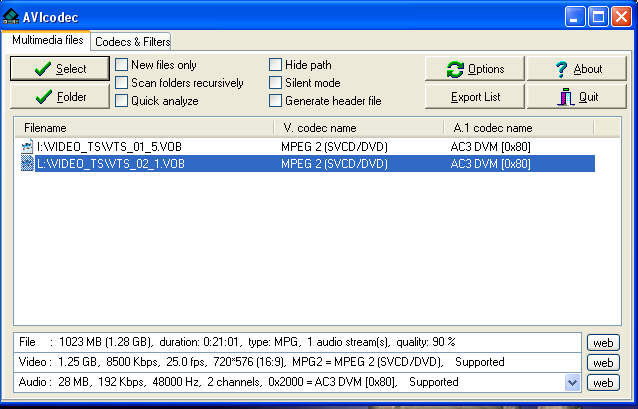Viewport: 638px width, 409px height.
Task: Click the Folder button
Action: coord(60,97)
